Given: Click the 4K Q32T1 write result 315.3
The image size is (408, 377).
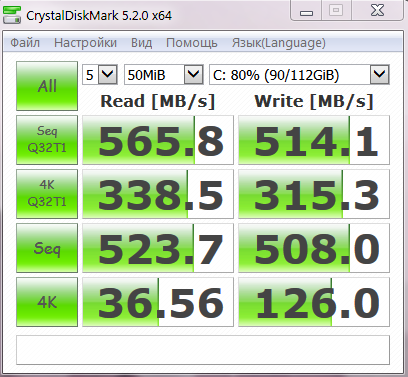Looking at the screenshot, I should coord(314,194).
